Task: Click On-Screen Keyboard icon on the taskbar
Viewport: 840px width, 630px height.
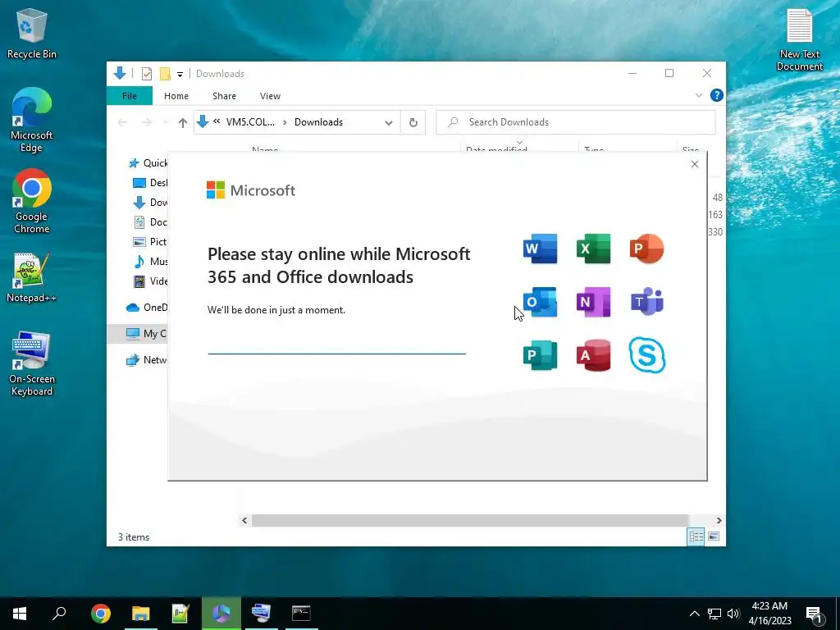Action: [x=261, y=614]
